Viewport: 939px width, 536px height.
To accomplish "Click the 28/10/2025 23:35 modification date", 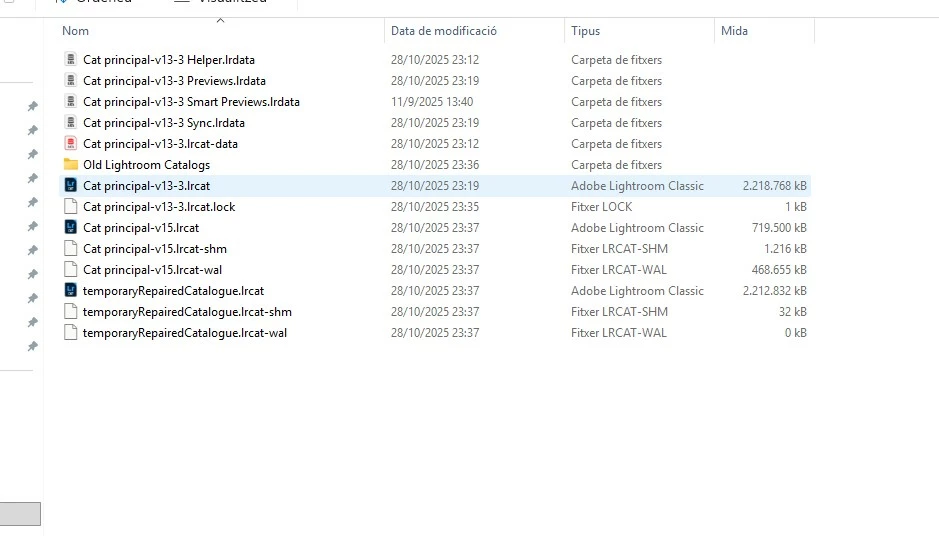I will (x=435, y=206).
